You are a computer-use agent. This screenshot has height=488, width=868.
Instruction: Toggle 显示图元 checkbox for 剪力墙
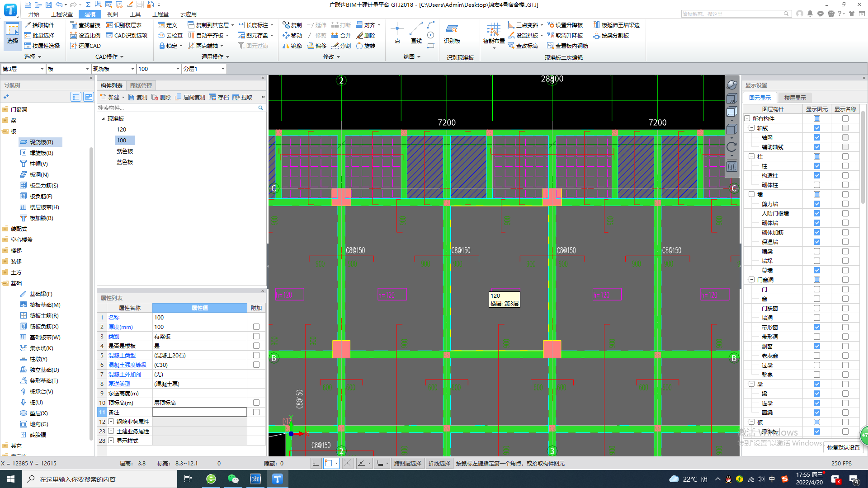pos(816,204)
